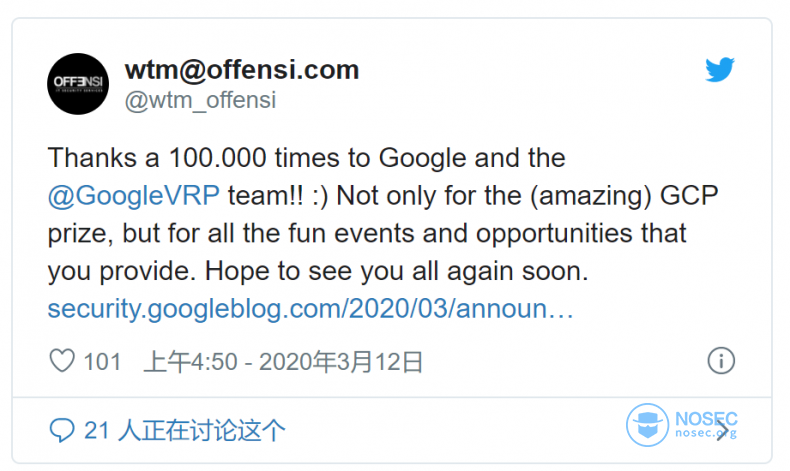The height and width of the screenshot is (471, 790).
Task: Click the nosec.org watermark text
Action: pos(705,433)
